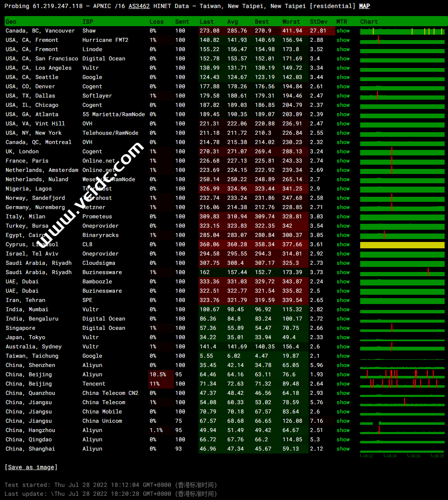Select the Binaryracks ISP cell

[100, 235]
